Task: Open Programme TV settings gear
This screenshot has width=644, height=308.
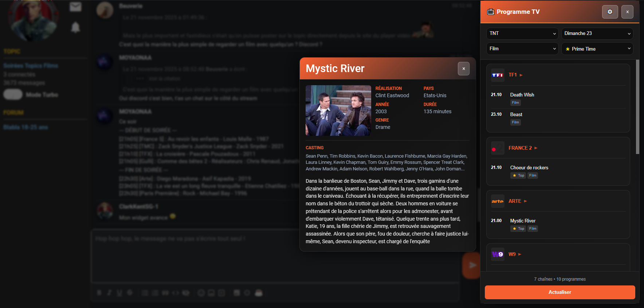Action: coord(610,12)
